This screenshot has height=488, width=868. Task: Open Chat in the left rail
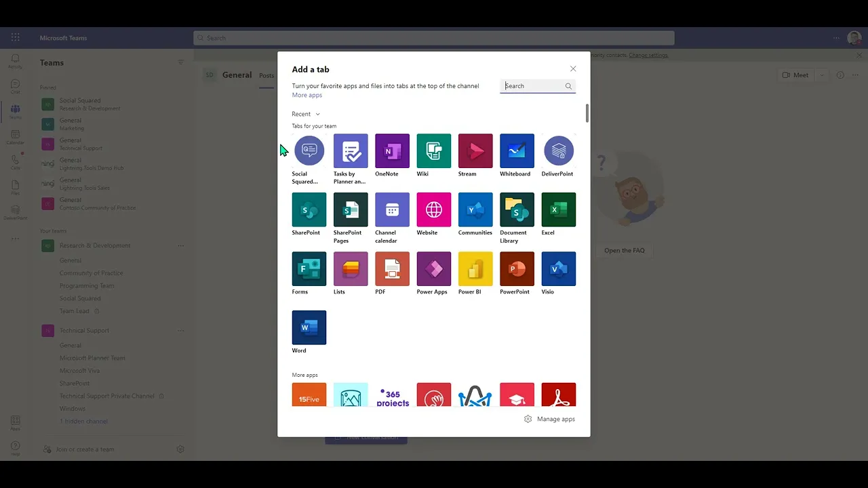pos(15,86)
